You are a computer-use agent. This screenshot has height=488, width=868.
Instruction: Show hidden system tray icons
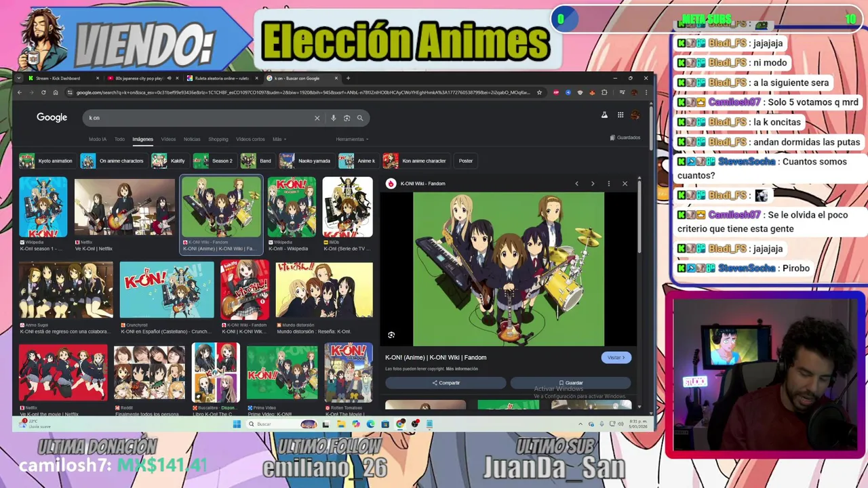[580, 424]
